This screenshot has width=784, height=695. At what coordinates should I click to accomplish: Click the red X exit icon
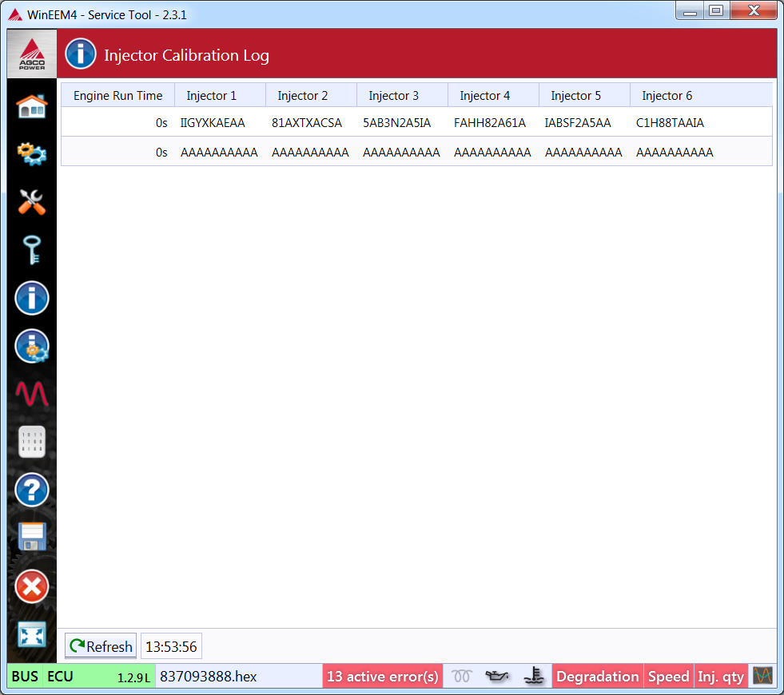32,586
